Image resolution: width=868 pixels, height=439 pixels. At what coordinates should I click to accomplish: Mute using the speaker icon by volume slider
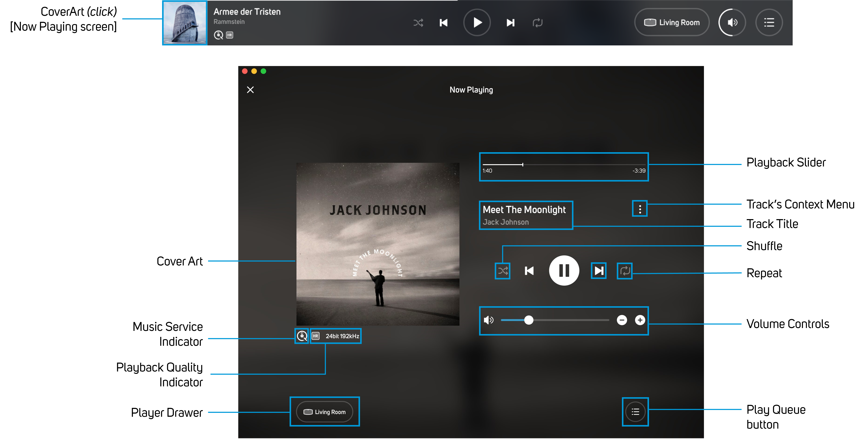489,320
